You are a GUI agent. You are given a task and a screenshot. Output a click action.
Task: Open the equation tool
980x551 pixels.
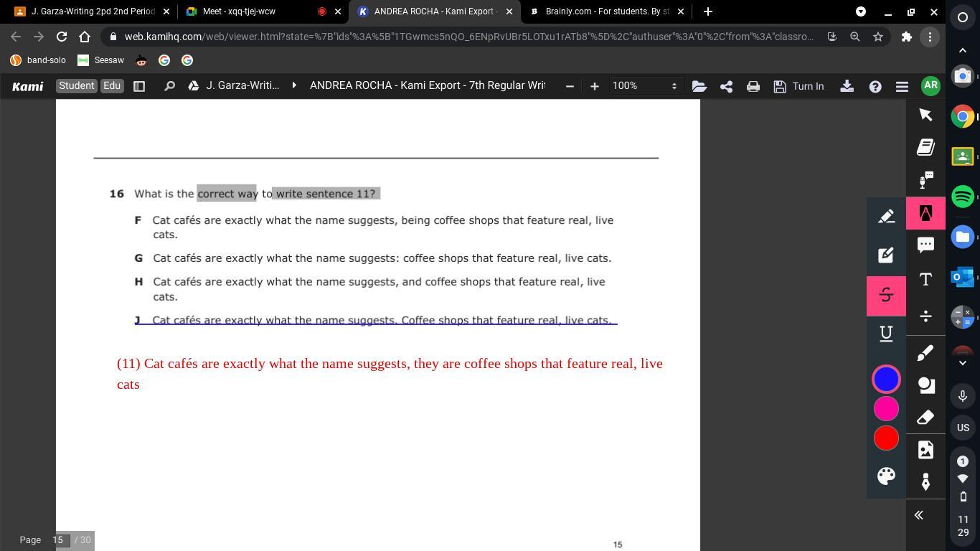pos(925,316)
